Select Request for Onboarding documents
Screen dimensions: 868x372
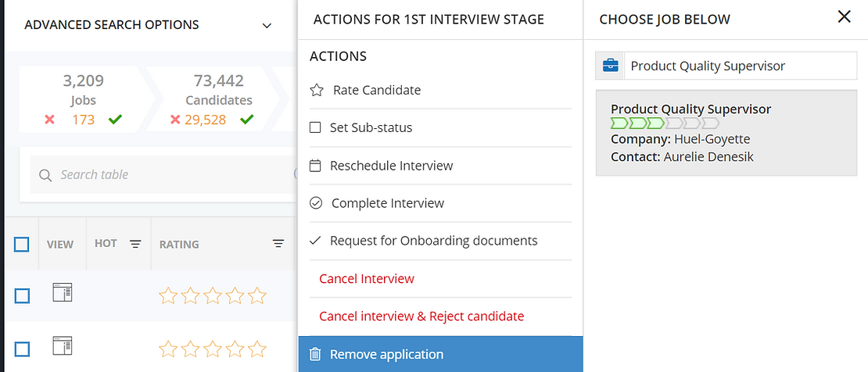(433, 241)
